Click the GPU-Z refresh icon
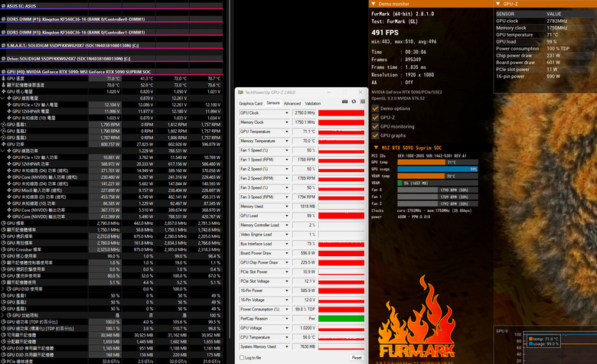Viewport: 597px width, 364px height. pos(354,102)
